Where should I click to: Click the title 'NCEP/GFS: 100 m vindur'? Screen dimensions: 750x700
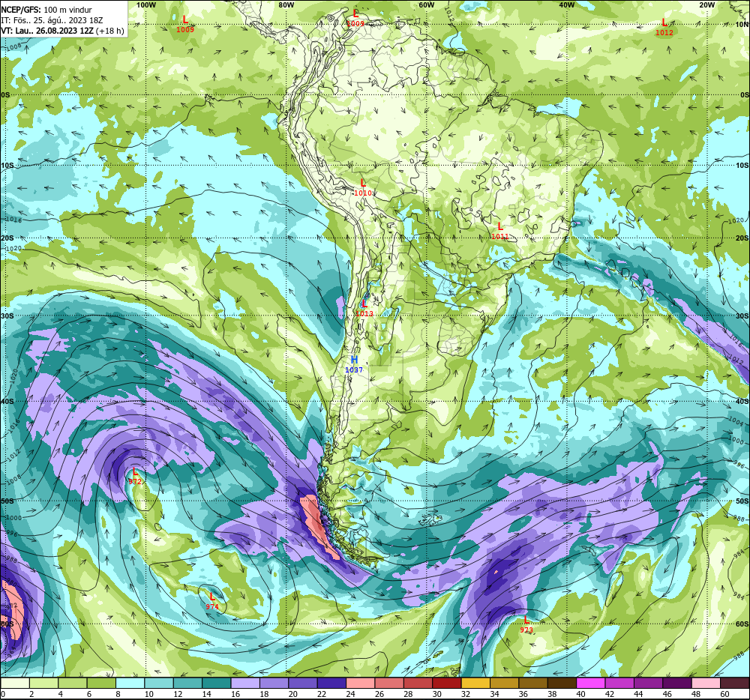point(46,10)
